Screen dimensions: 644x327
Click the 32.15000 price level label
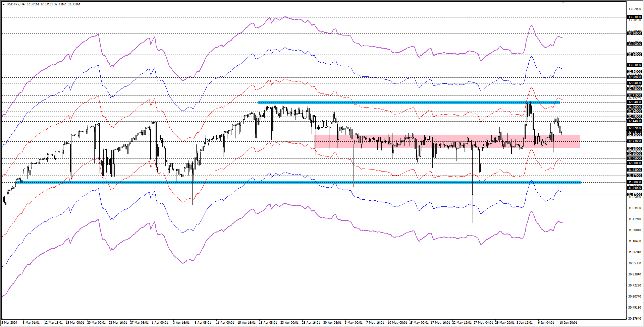click(x=635, y=149)
